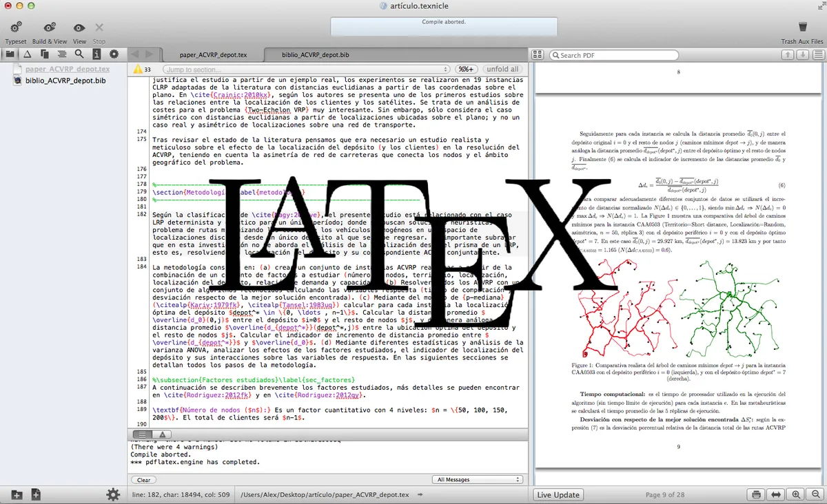Screen dimensions: 827x504
Task: Open project action gear menu
Action: click(x=113, y=494)
